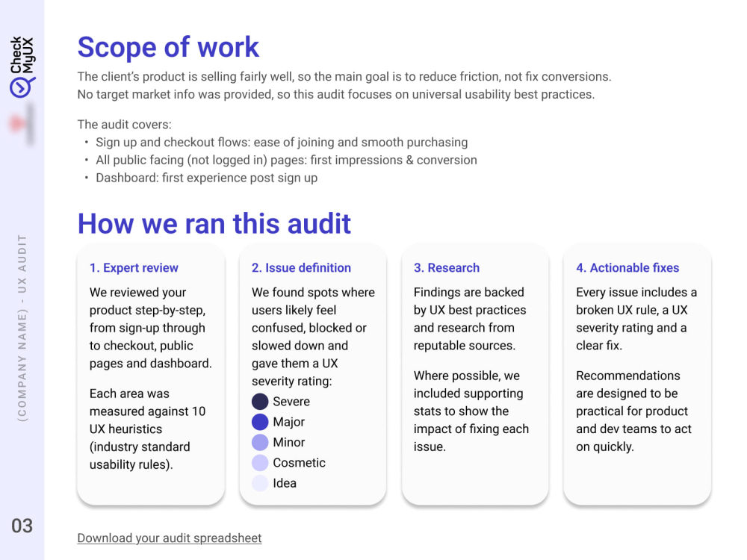Click the 2. Issue definition card title

click(301, 267)
